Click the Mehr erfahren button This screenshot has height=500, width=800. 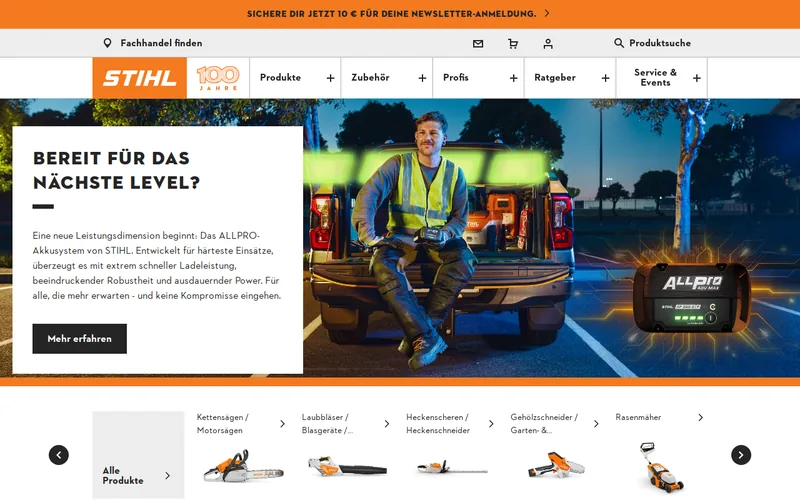[x=80, y=339]
